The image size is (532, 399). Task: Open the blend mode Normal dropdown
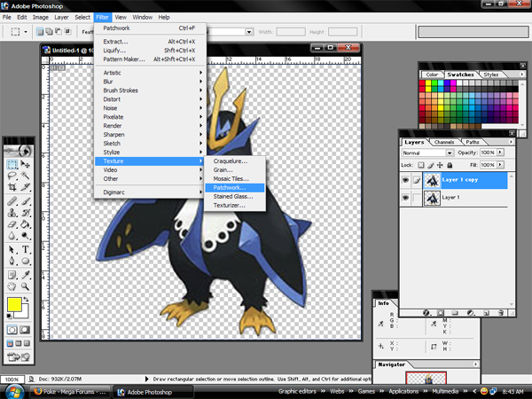(x=450, y=153)
